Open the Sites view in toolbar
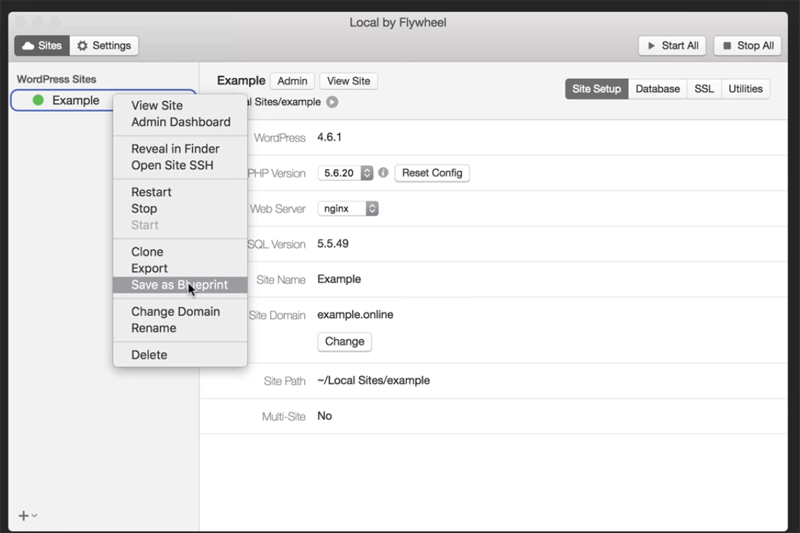The width and height of the screenshot is (800, 533). click(41, 46)
